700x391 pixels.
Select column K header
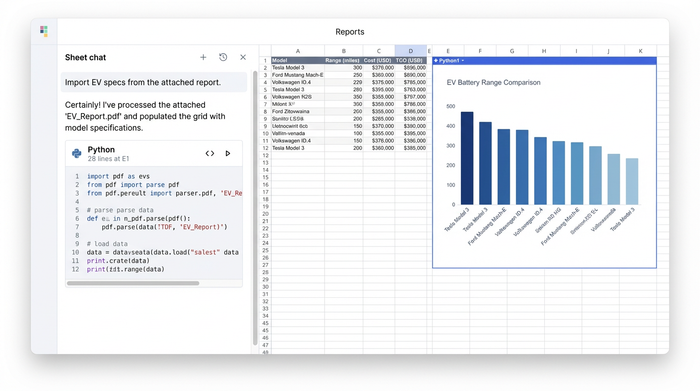(x=641, y=51)
